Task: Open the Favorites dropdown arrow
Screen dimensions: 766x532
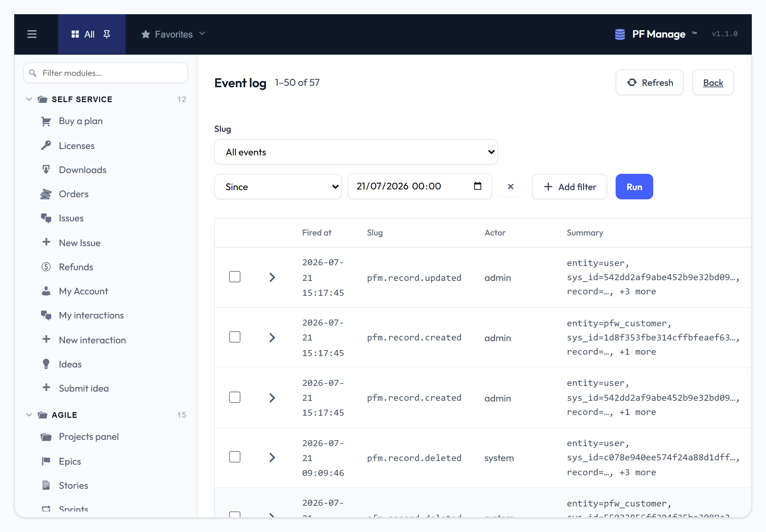Action: [x=202, y=34]
